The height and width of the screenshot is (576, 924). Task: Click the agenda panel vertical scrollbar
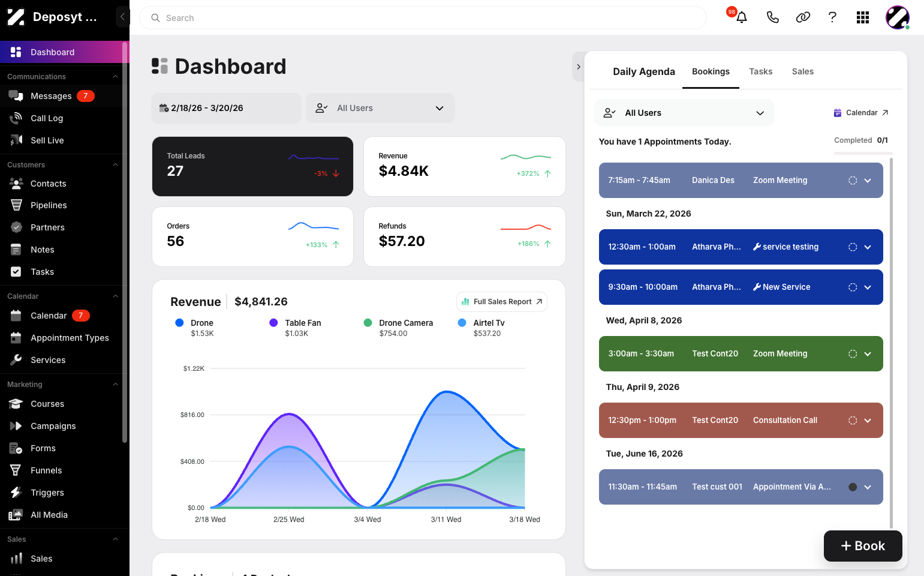tap(891, 342)
